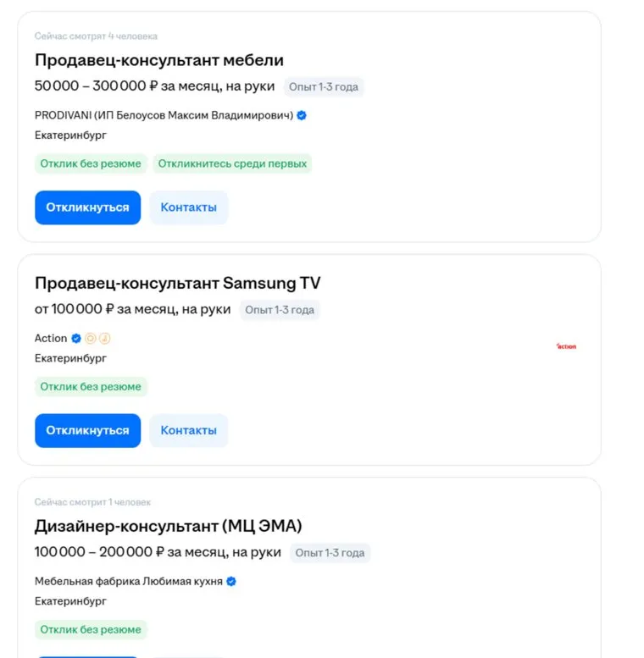Click the verified checkmark beside PRODIVANI

[302, 115]
